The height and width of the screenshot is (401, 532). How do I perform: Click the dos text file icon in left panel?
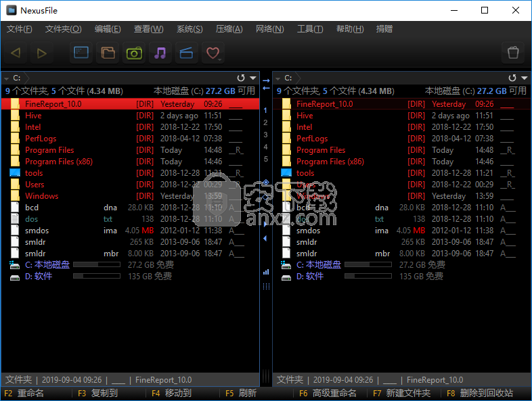pos(15,219)
